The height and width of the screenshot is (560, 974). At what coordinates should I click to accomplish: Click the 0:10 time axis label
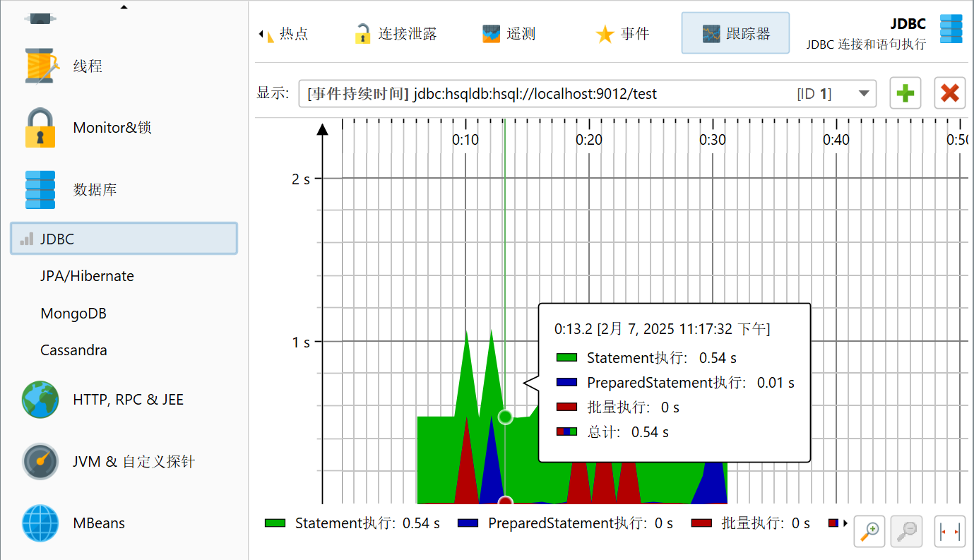point(465,140)
